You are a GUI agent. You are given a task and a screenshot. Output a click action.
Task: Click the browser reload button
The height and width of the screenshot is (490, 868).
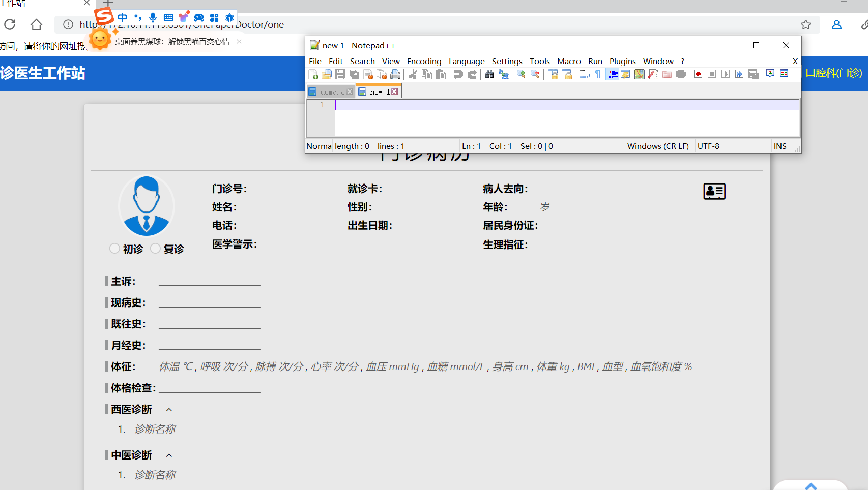(x=10, y=24)
